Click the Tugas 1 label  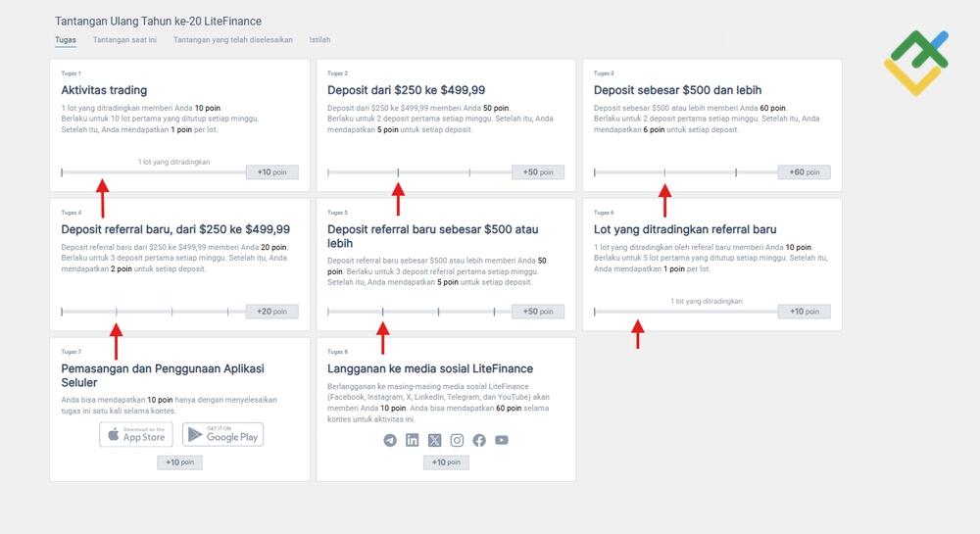point(72,73)
